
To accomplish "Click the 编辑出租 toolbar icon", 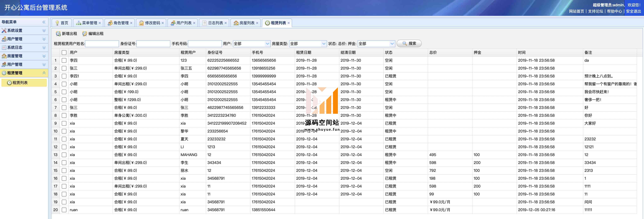I will click(85, 34).
